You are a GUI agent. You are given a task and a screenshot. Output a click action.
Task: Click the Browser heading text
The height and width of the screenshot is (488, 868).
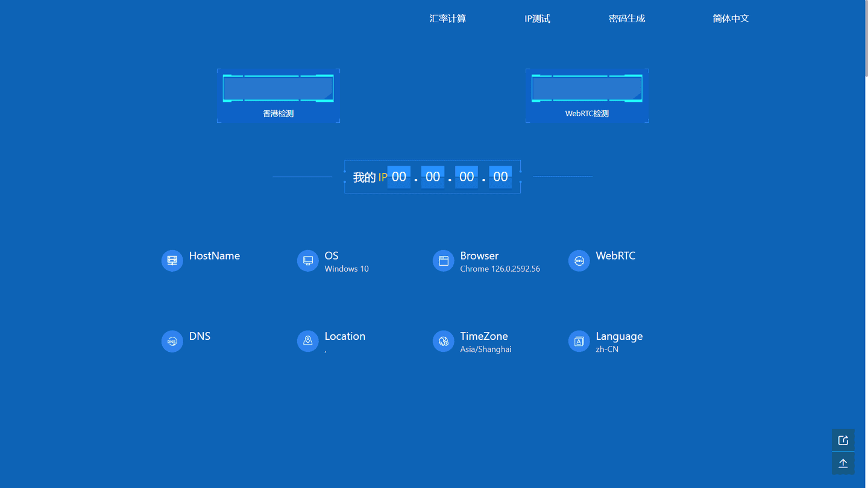479,255
